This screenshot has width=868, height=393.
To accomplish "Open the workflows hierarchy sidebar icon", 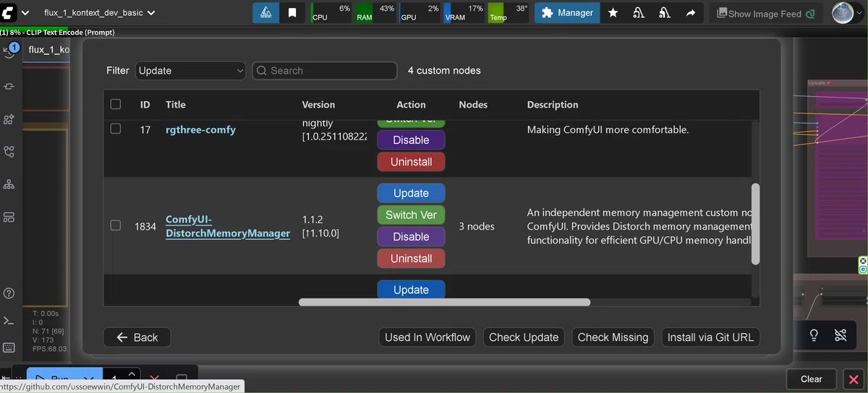I will point(9,184).
